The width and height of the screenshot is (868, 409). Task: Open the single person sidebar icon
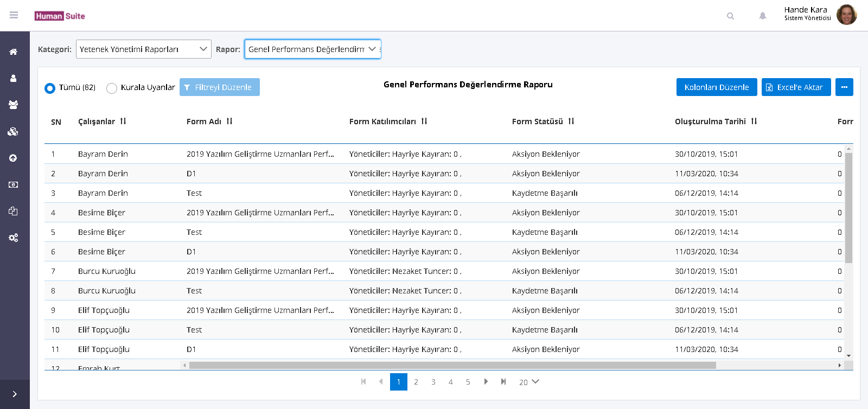pos(14,79)
